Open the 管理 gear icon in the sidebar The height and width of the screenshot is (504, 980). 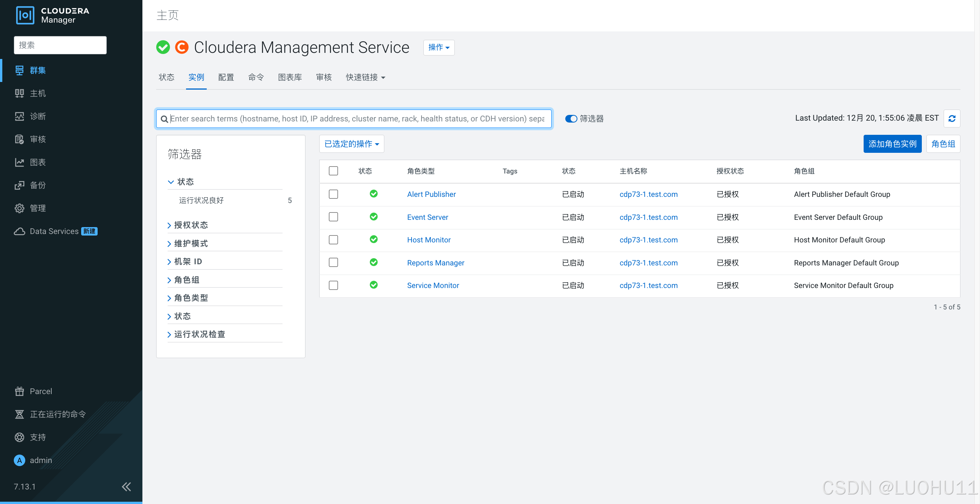click(20, 208)
